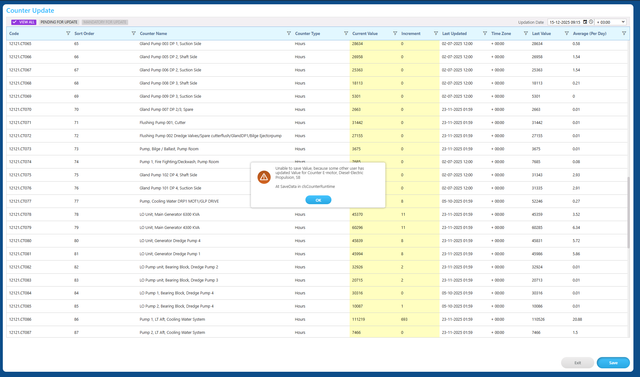The height and width of the screenshot is (377, 640).
Task: Click the vertical scrollbar of the counter grid
Action: [x=629, y=212]
